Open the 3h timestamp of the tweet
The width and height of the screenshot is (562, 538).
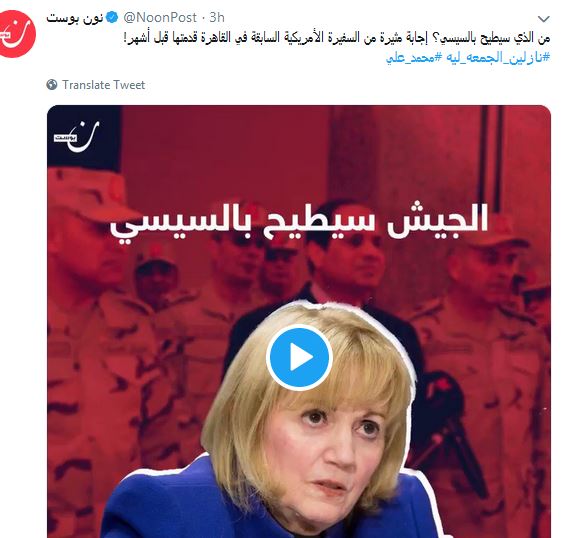217,17
